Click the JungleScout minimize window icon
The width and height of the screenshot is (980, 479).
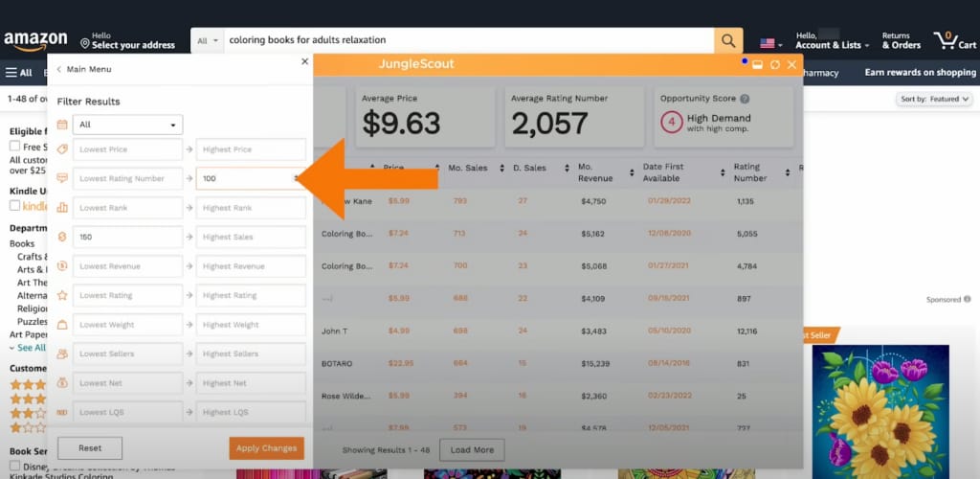(x=758, y=64)
